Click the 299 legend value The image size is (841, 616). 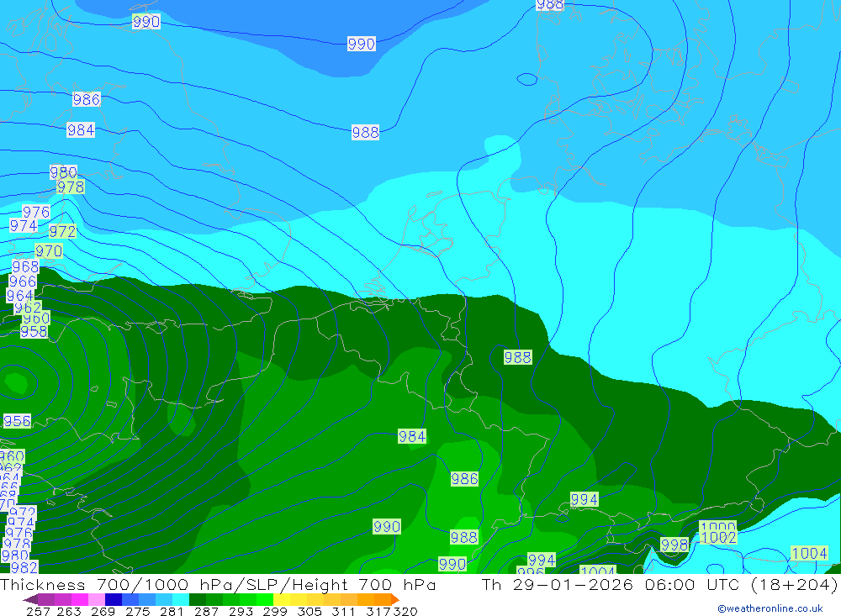click(275, 611)
